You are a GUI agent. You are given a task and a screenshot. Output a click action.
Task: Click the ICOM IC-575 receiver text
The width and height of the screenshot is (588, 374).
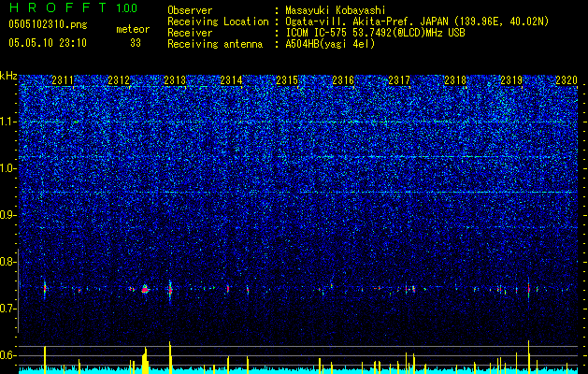(375, 33)
